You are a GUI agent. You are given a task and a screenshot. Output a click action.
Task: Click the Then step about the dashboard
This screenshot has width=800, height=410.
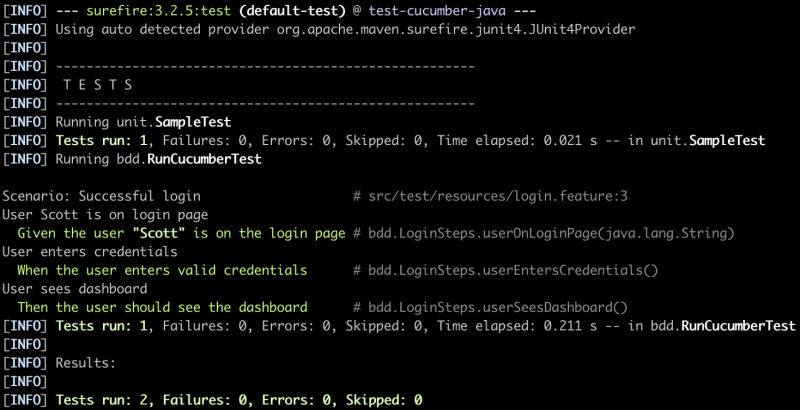[162, 307]
